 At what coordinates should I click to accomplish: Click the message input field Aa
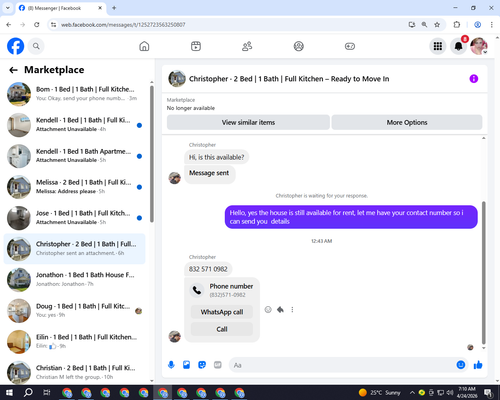[342, 365]
